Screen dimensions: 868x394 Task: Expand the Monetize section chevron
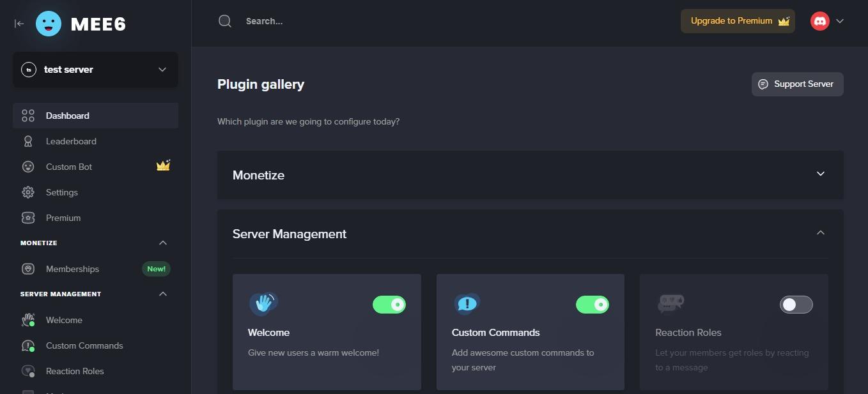[821, 174]
